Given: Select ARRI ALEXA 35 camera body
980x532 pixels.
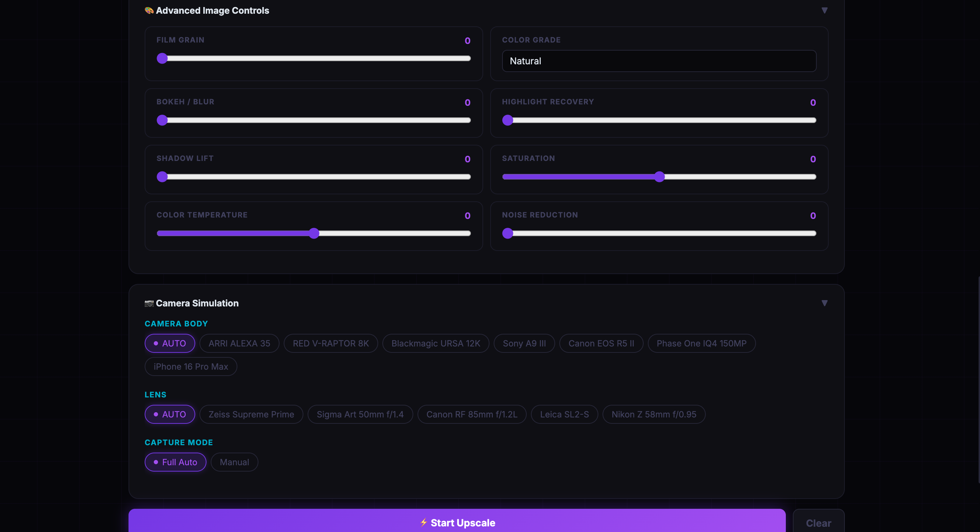Looking at the screenshot, I should 239,343.
